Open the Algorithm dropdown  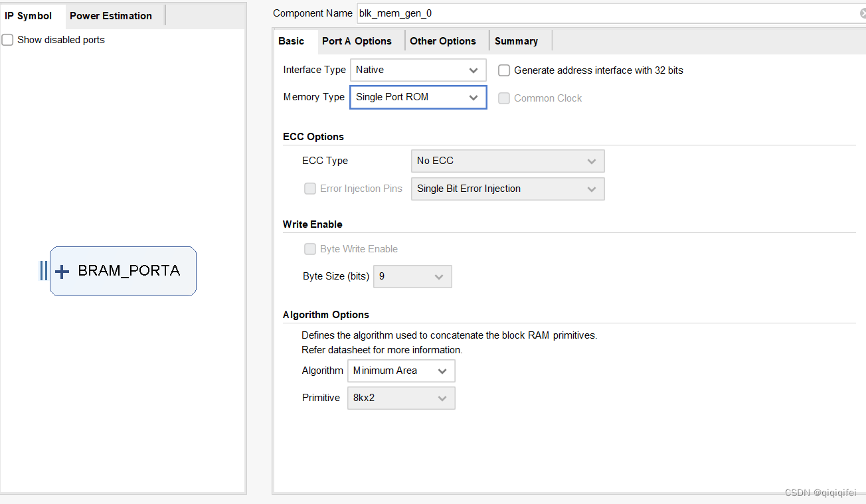401,371
